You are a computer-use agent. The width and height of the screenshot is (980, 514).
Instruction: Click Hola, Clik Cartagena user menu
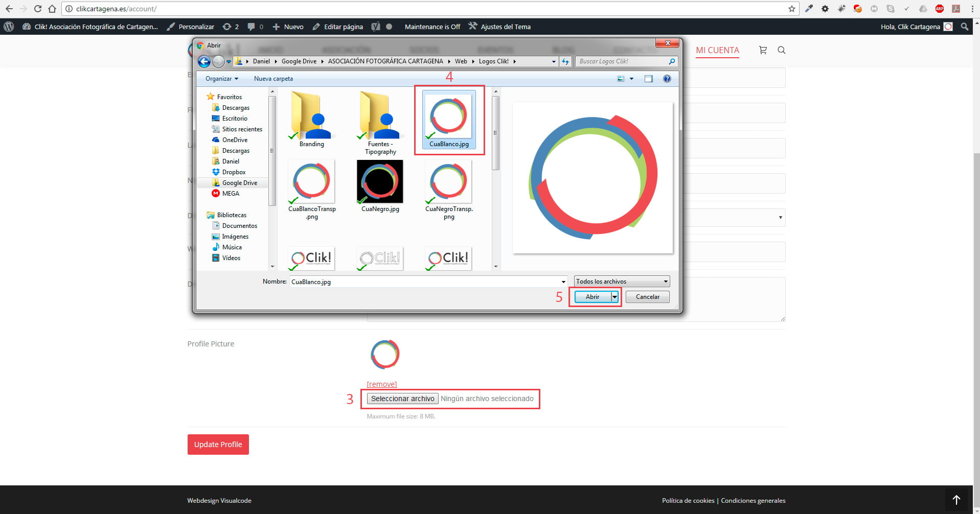(916, 27)
